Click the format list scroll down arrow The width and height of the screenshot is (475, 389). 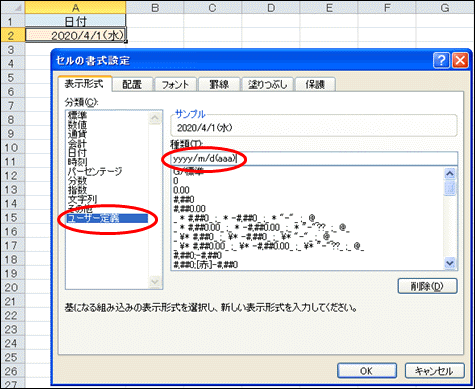click(450, 263)
